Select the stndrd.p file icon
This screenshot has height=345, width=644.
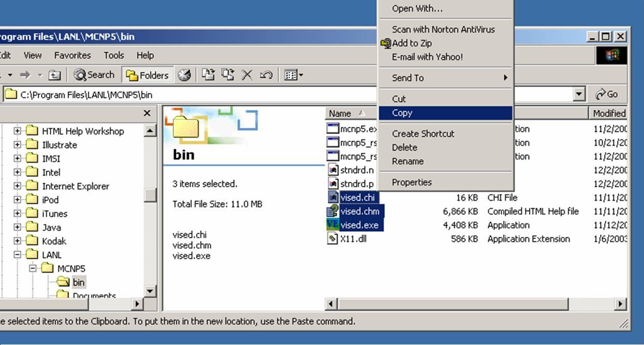click(333, 184)
